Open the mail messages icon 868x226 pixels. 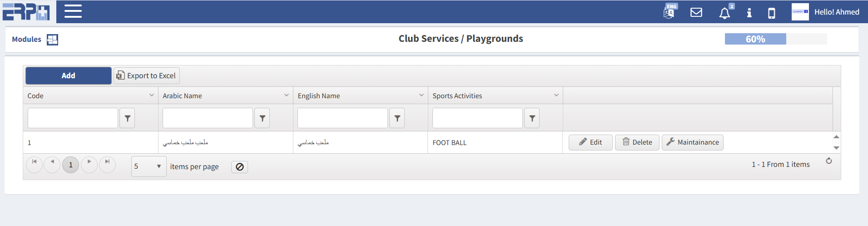coord(696,12)
